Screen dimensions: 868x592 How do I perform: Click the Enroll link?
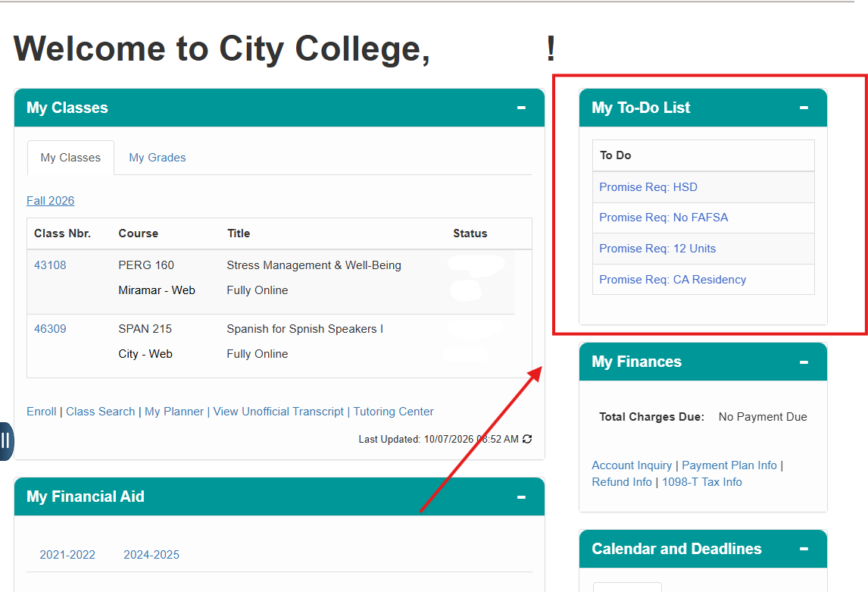pos(42,412)
